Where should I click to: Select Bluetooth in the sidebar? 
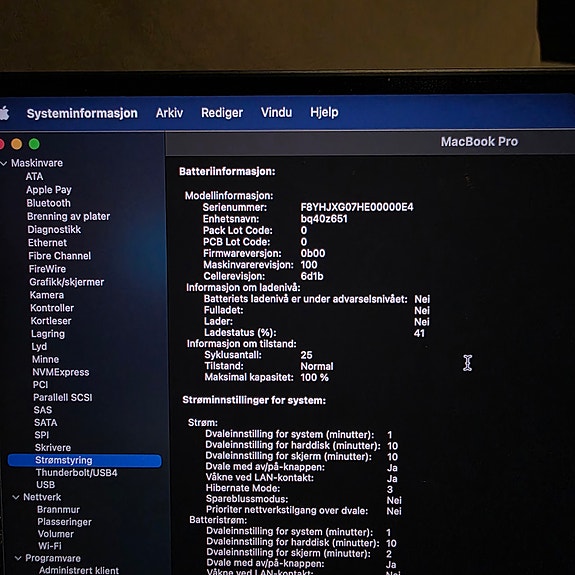click(48, 203)
